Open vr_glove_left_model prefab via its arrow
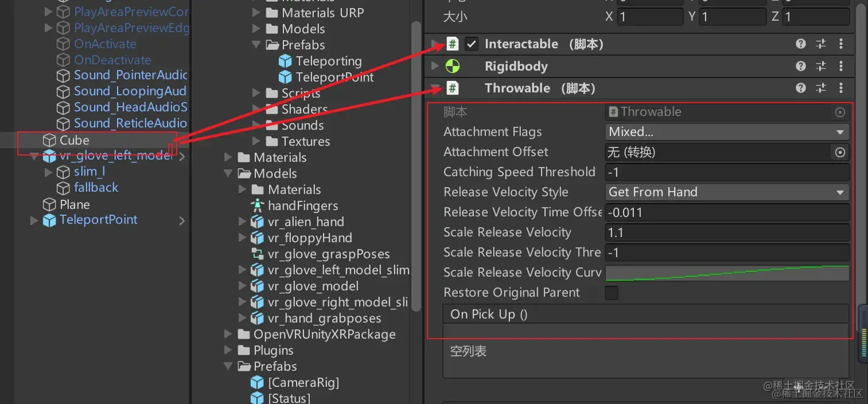The image size is (868, 404). pos(182,156)
